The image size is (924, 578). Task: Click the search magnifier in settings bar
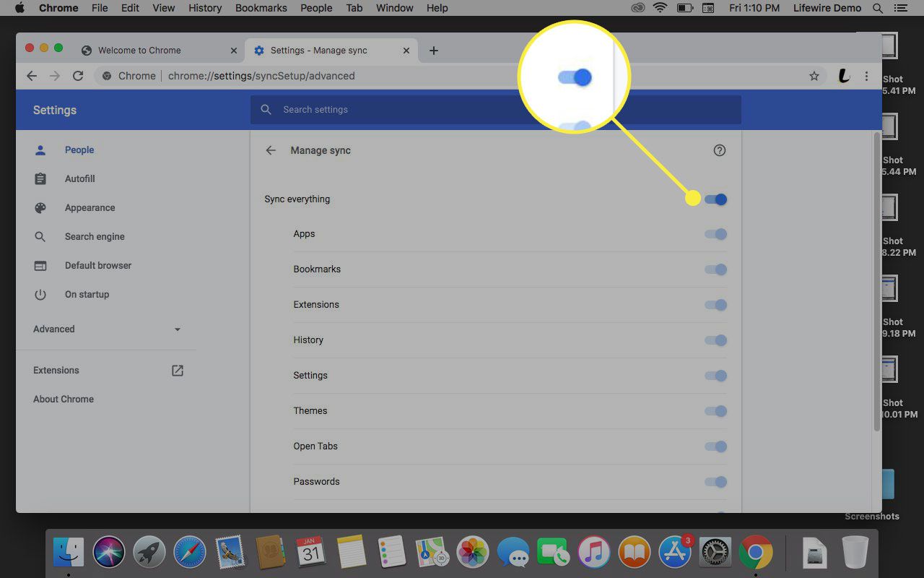pos(266,110)
